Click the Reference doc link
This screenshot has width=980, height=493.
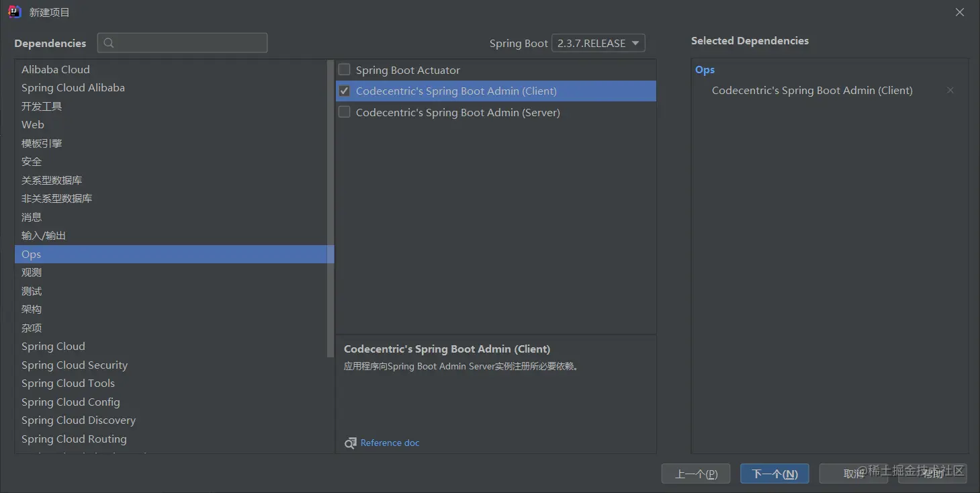click(390, 443)
